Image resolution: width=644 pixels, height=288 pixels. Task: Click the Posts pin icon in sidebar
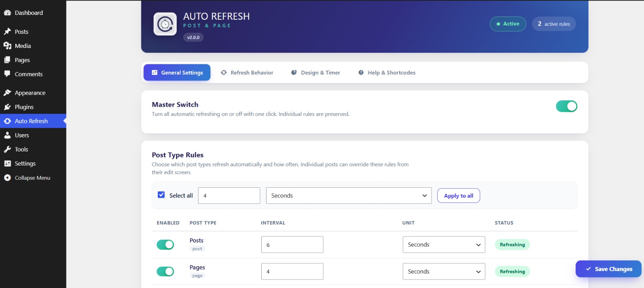click(x=7, y=31)
